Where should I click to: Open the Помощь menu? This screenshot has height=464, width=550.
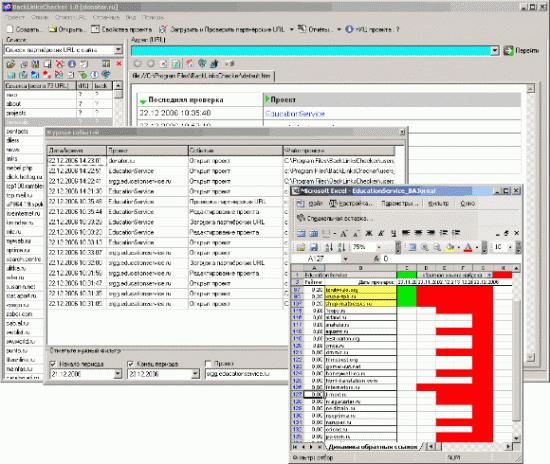pos(153,17)
